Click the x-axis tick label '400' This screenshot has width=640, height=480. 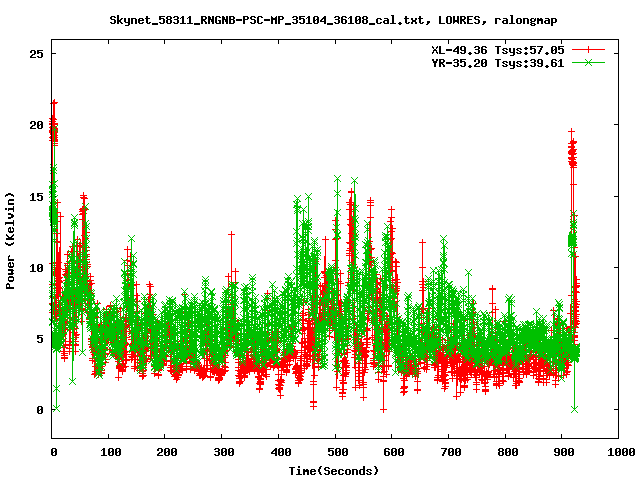click(x=280, y=452)
